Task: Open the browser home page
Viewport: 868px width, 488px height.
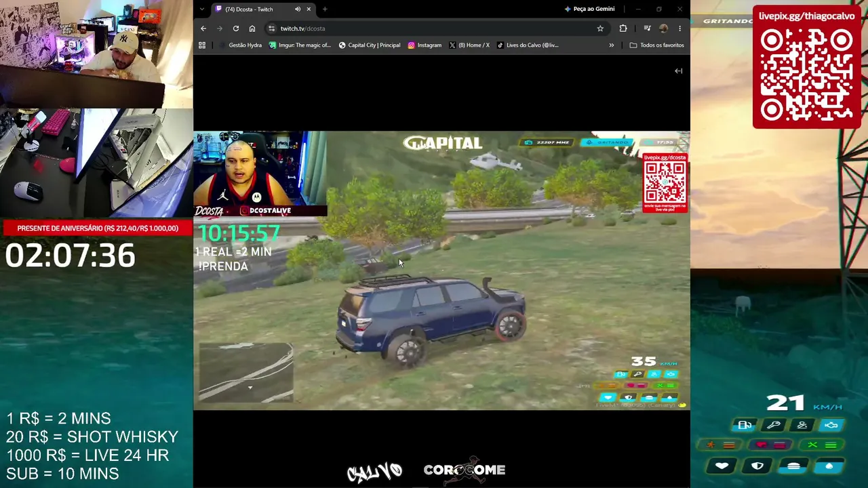Action: (252, 28)
